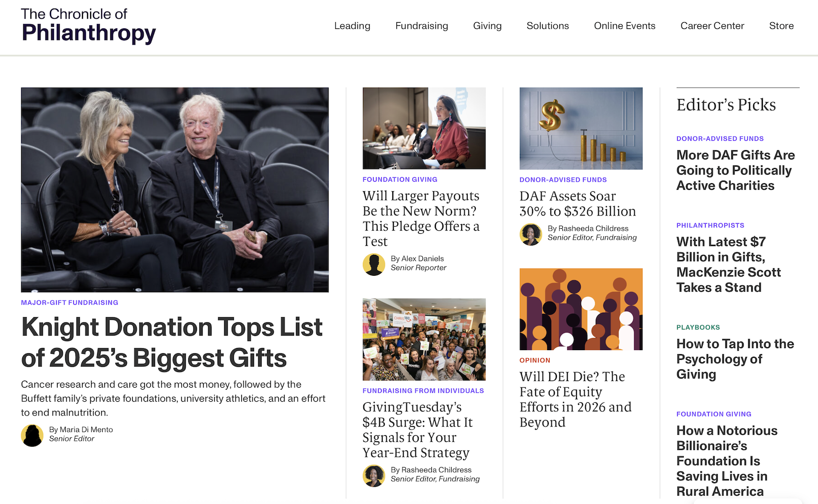Open the Online Events nav link

pos(625,26)
